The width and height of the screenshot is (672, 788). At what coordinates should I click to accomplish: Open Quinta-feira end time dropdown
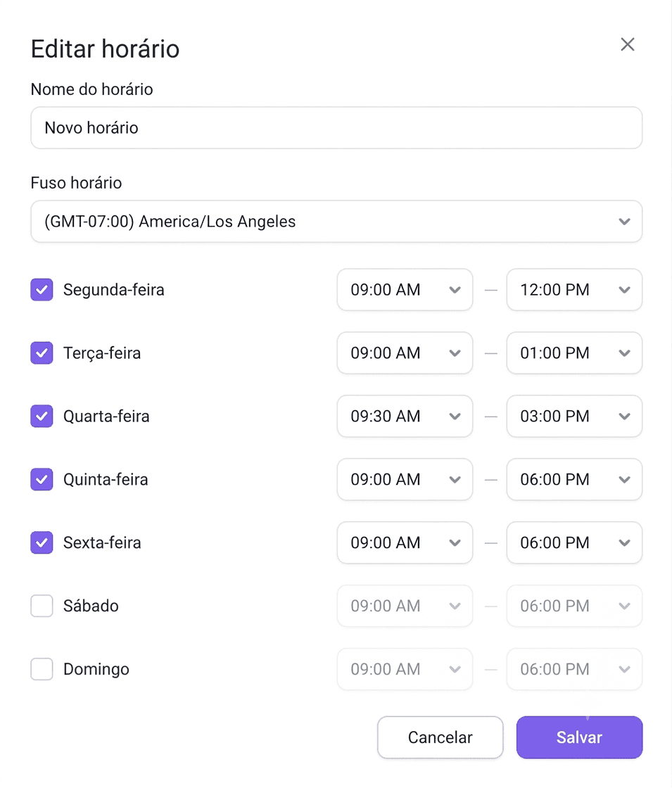click(x=574, y=479)
